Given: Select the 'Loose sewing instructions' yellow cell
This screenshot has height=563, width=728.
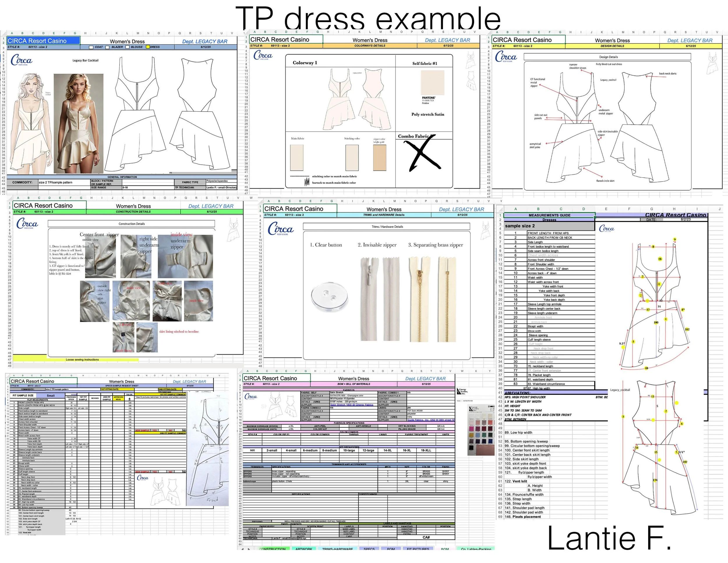Looking at the screenshot, I should tap(76, 360).
